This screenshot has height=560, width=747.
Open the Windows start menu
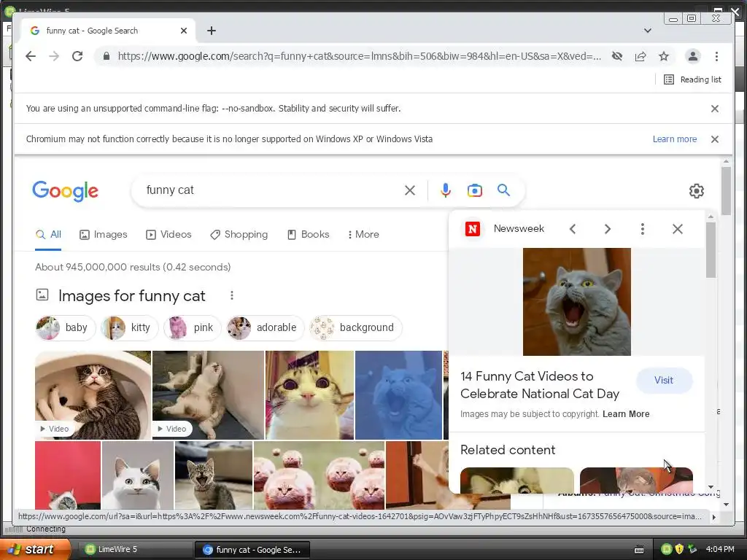(35, 549)
